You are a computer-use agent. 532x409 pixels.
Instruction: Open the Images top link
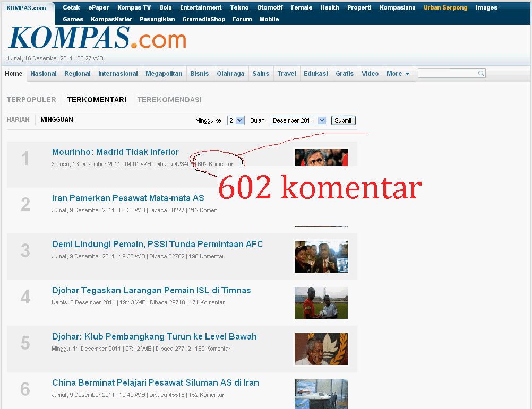[487, 7]
